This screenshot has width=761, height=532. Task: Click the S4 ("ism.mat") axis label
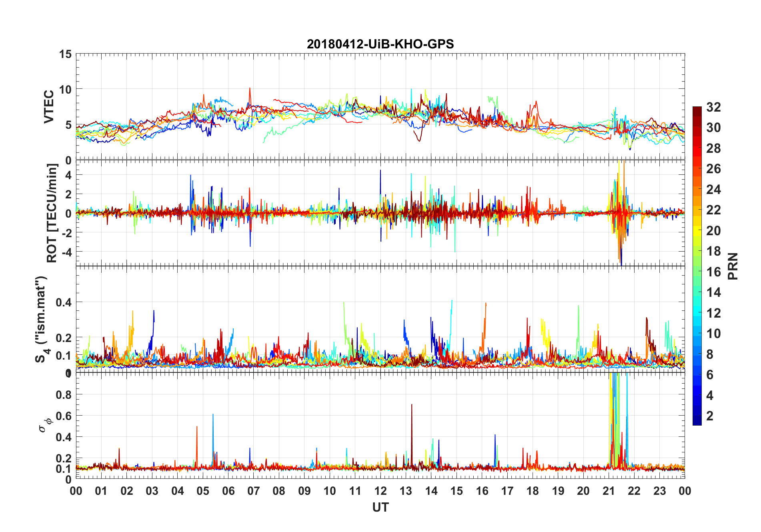(x=42, y=319)
